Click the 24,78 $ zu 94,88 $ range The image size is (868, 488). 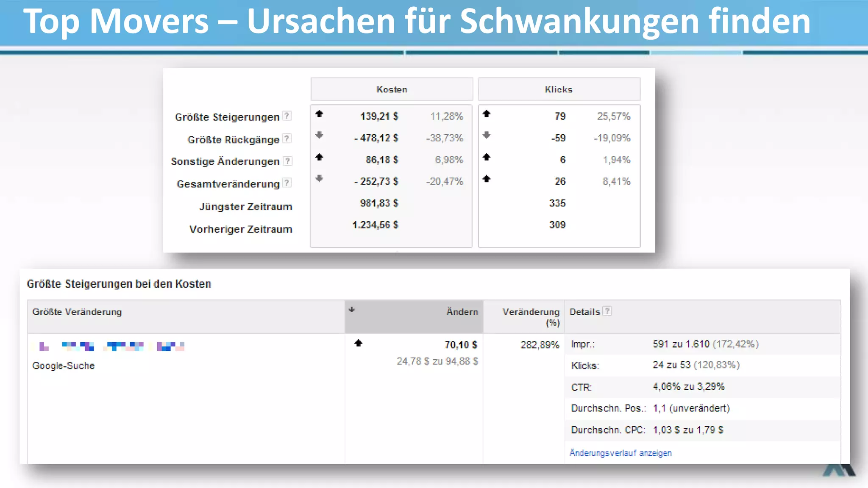437,361
